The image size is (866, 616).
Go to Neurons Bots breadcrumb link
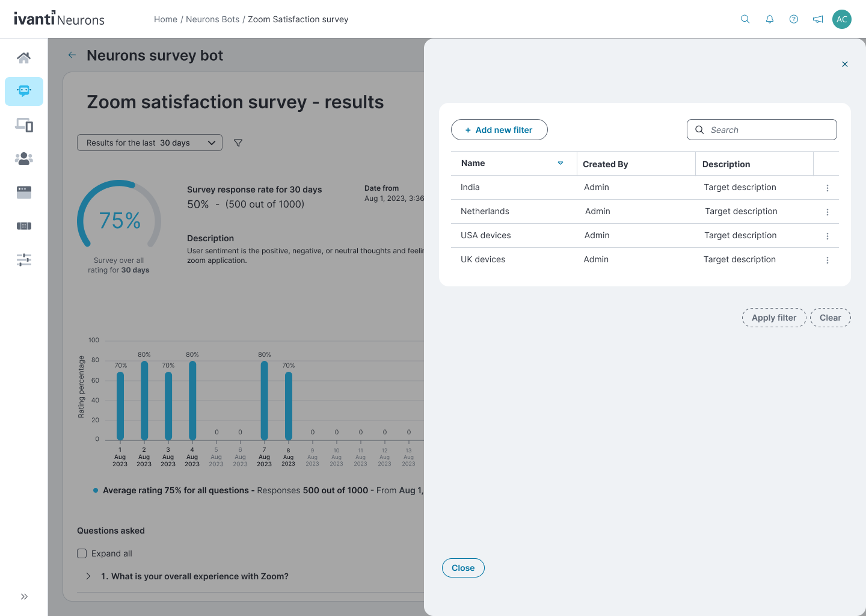click(212, 19)
